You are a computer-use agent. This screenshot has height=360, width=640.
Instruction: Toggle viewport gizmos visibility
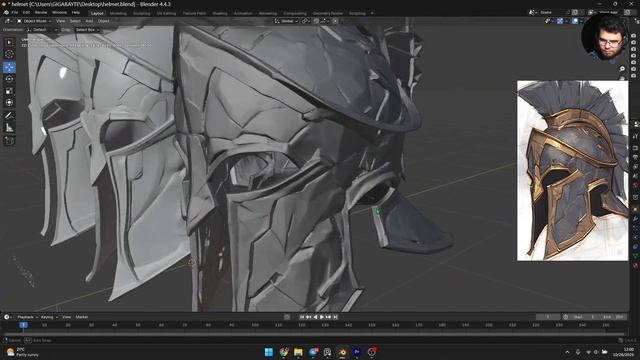coord(560,21)
